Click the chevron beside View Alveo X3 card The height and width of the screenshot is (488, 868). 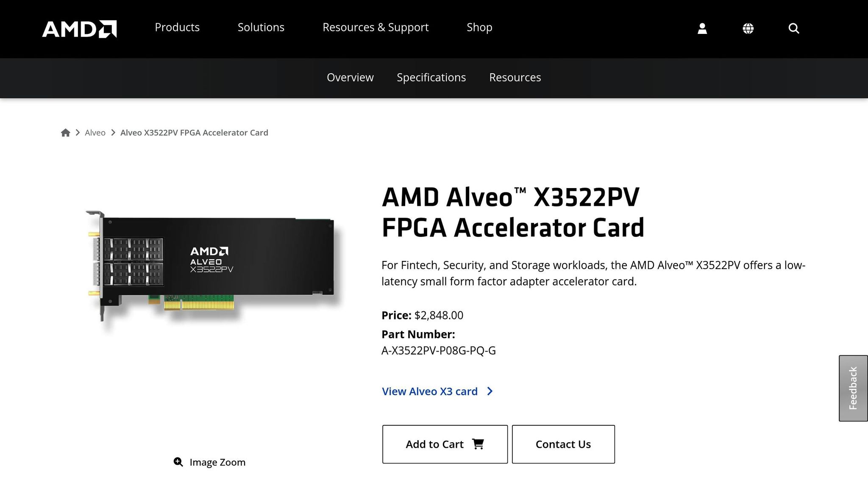[x=490, y=391]
